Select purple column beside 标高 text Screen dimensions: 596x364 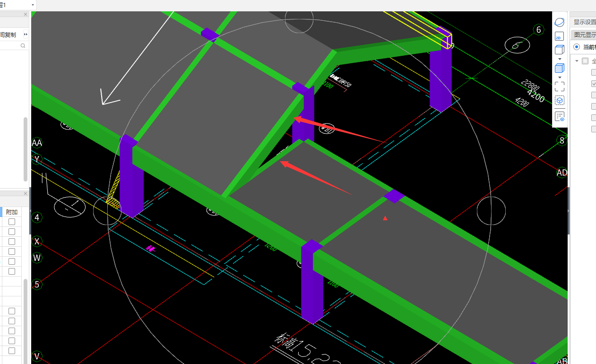click(x=312, y=282)
